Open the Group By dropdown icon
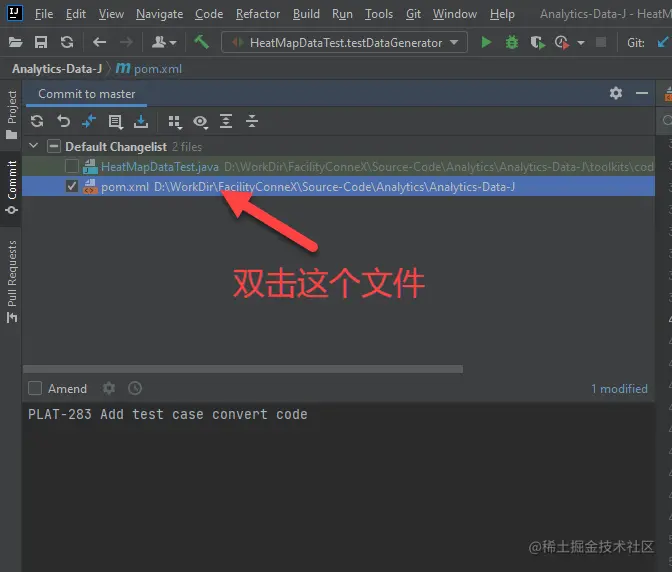Screen dimensions: 672x572 [x=175, y=122]
